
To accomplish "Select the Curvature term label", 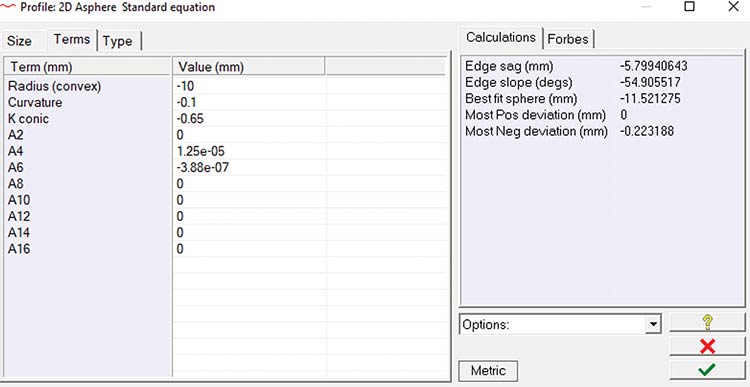I will (x=35, y=103).
